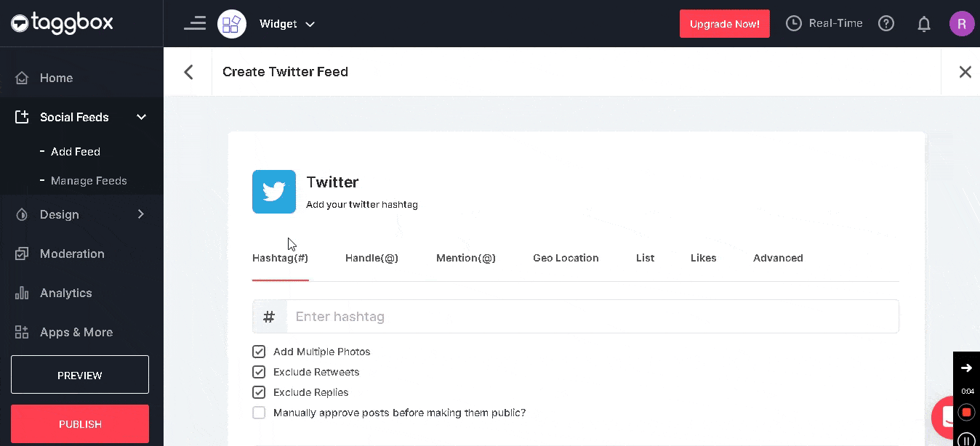Screen dimensions: 980x446
Task: Click the Real-Time clock icon
Action: coord(794,23)
